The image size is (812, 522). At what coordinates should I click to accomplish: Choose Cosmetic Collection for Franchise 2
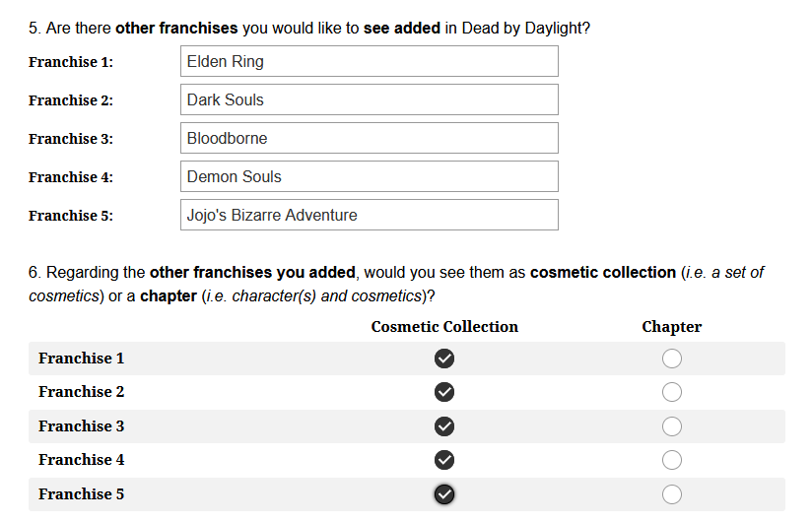[444, 392]
